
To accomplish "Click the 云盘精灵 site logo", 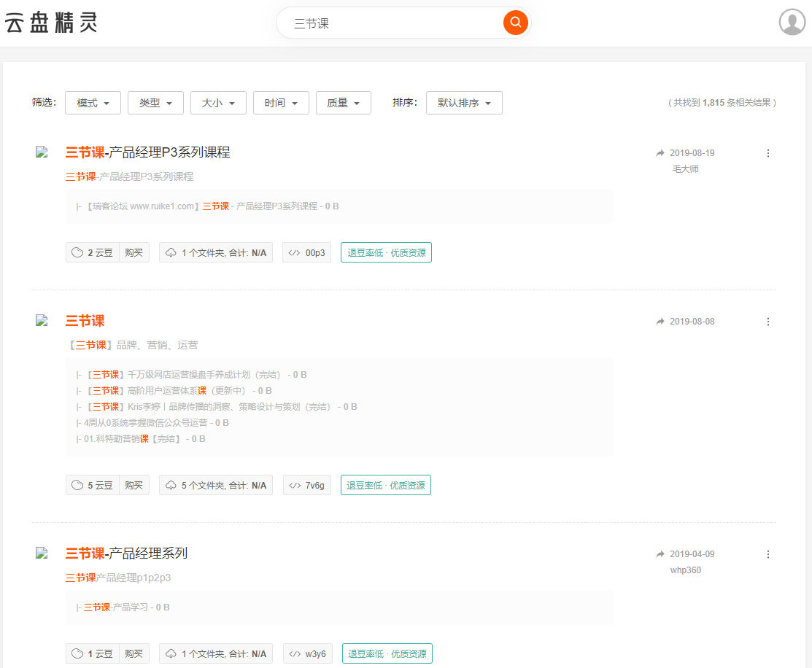I will (51, 23).
